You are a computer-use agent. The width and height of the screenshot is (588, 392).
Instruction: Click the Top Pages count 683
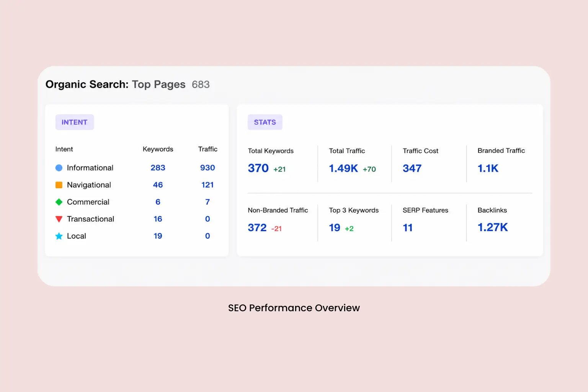coord(201,85)
